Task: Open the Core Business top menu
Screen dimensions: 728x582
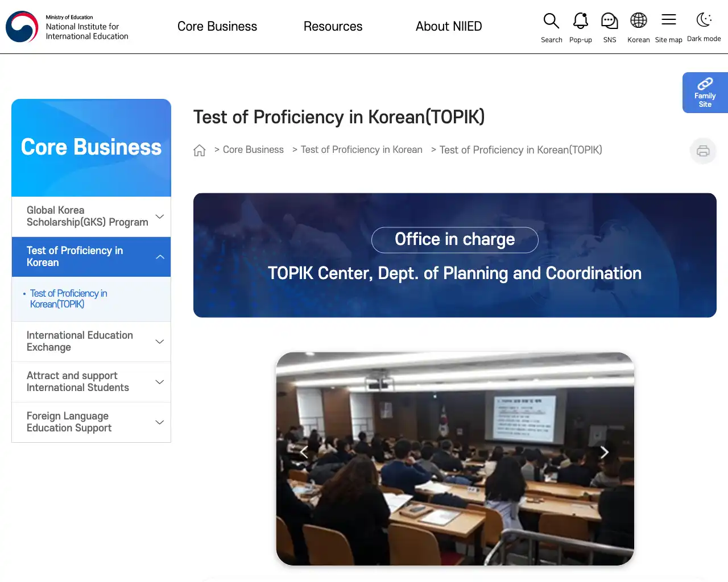Action: [217, 27]
